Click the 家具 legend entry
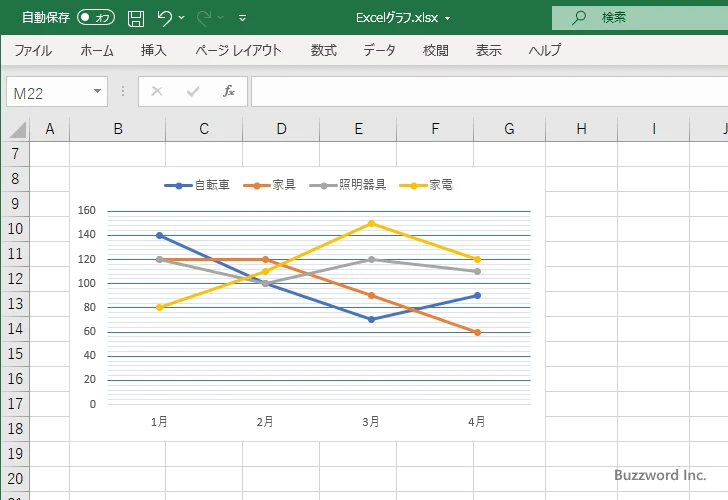Viewport: 728px width, 500px height. [269, 185]
